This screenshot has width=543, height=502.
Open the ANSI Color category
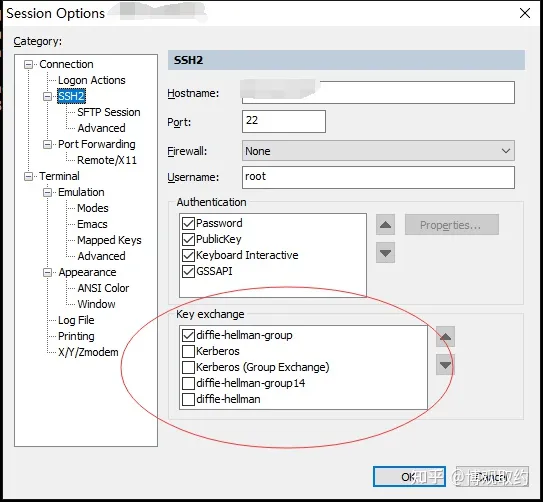tap(103, 288)
